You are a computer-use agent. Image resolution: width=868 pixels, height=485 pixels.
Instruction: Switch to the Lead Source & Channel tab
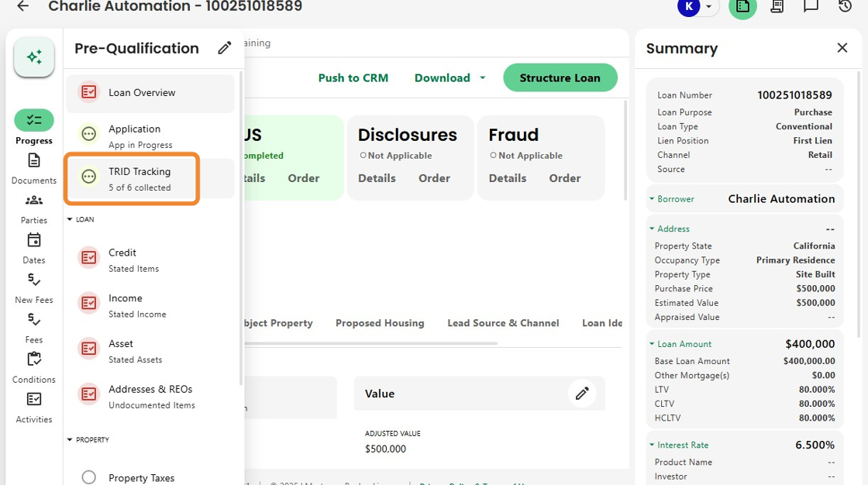click(503, 323)
